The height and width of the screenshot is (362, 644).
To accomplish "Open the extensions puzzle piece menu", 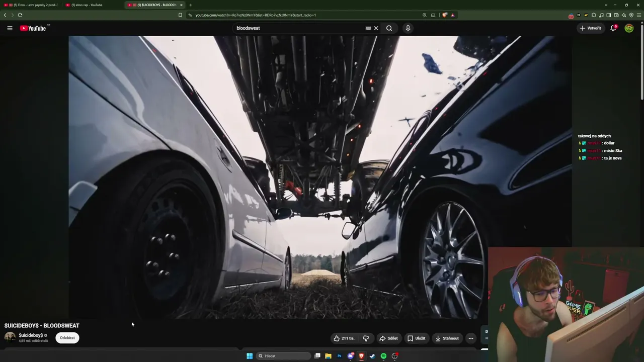I will [594, 15].
